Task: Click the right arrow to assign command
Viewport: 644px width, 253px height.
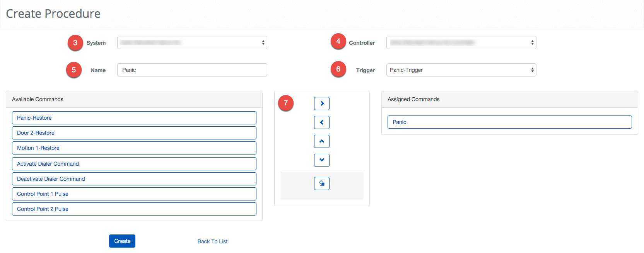Action: coord(321,104)
